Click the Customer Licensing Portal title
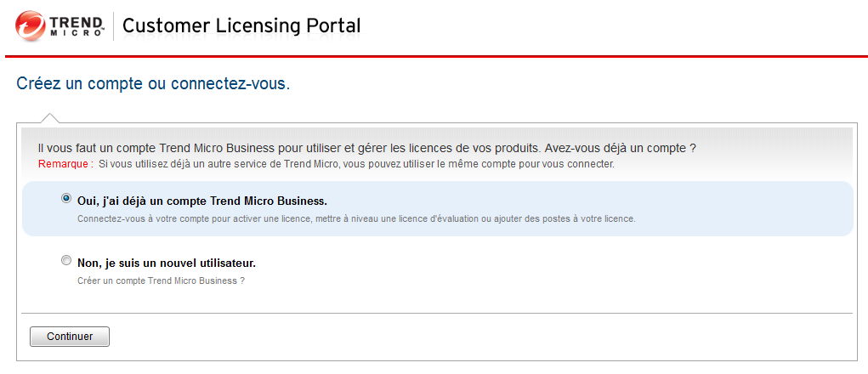This screenshot has height=374, width=868. click(241, 25)
